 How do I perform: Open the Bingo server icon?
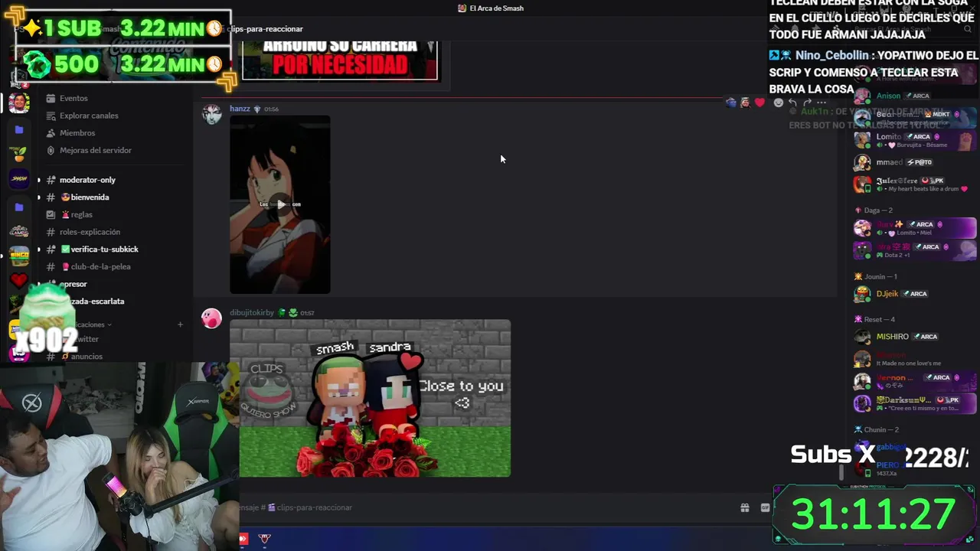click(19, 255)
